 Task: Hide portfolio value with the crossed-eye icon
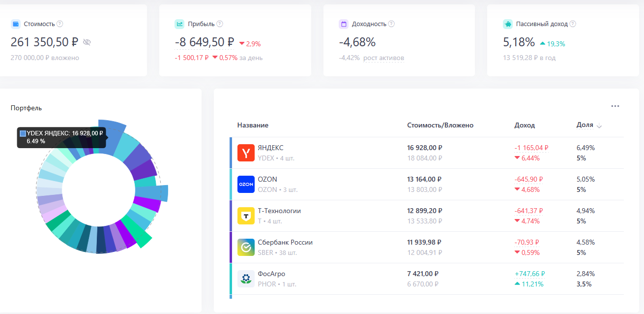(87, 42)
